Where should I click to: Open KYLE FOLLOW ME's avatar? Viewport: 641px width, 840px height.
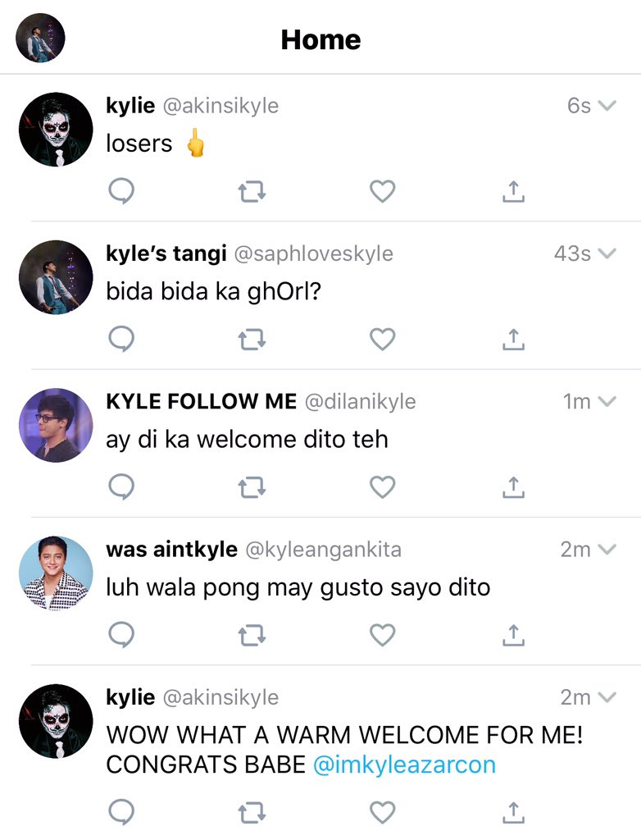[x=56, y=426]
